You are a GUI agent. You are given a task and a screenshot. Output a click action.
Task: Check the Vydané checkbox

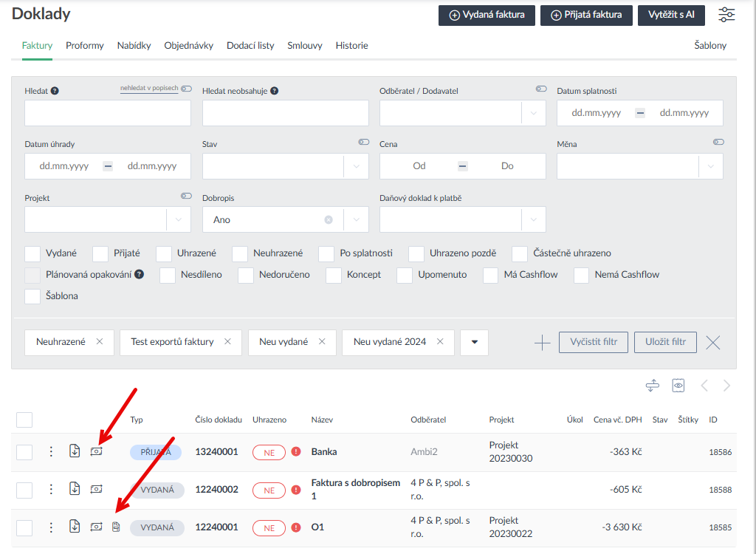pos(32,253)
